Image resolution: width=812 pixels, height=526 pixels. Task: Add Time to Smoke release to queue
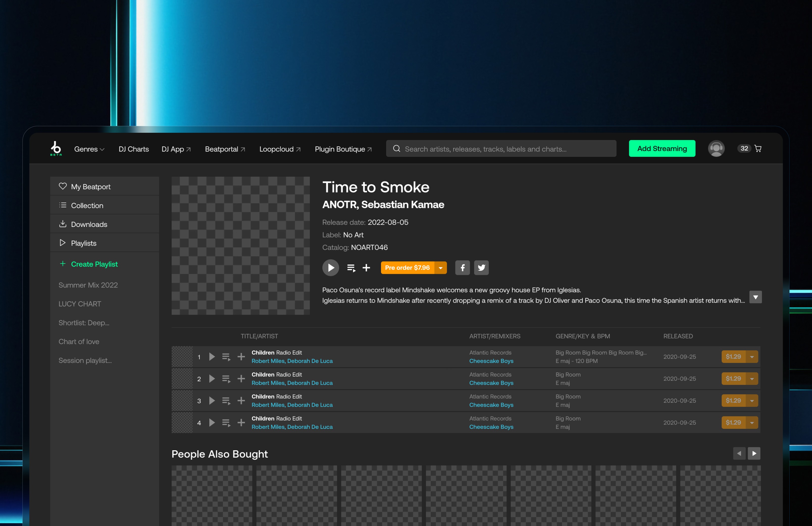tap(351, 268)
